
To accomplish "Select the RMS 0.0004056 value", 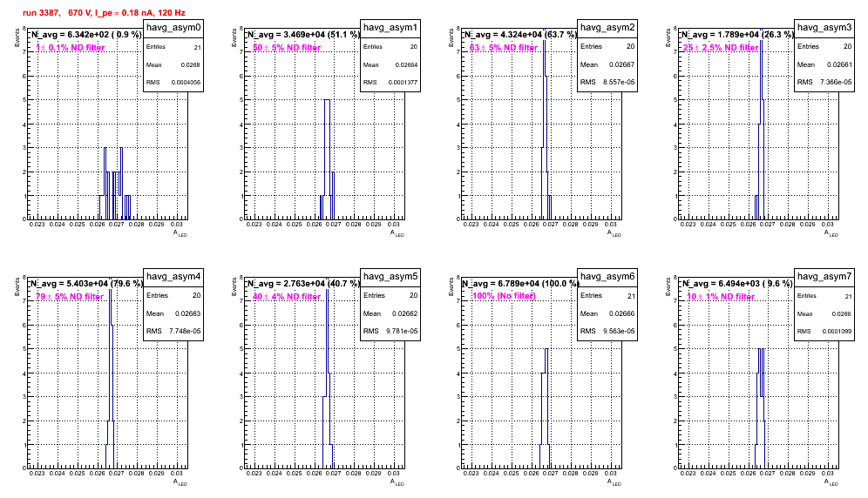I will coord(186,83).
